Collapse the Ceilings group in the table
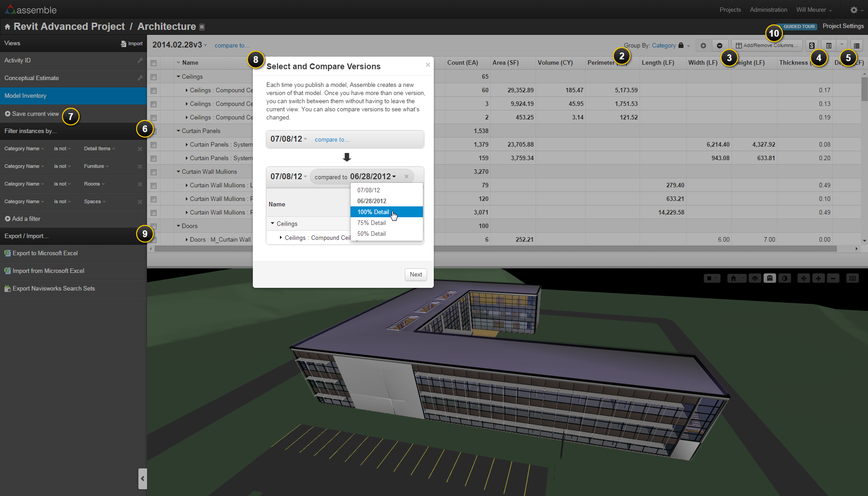This screenshot has width=868, height=496. (178, 76)
